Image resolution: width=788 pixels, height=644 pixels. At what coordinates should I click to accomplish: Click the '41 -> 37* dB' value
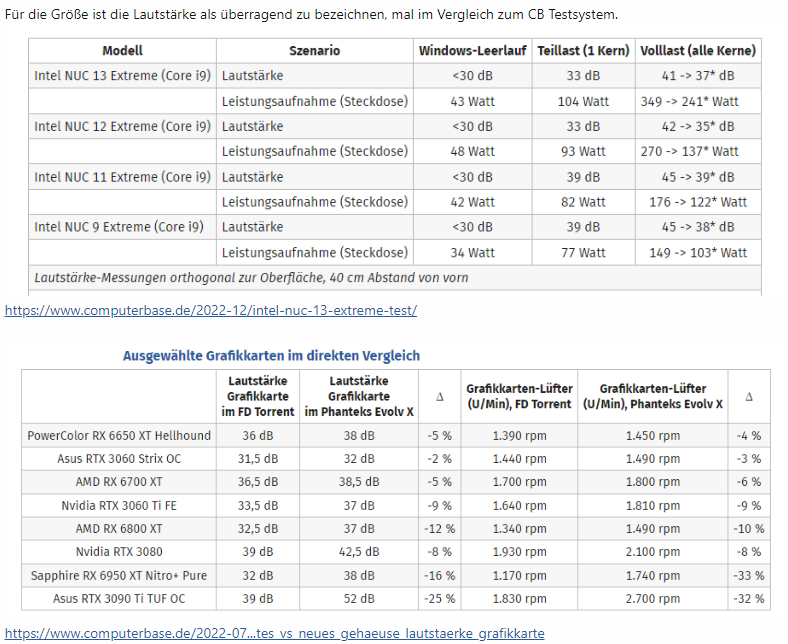(x=698, y=76)
